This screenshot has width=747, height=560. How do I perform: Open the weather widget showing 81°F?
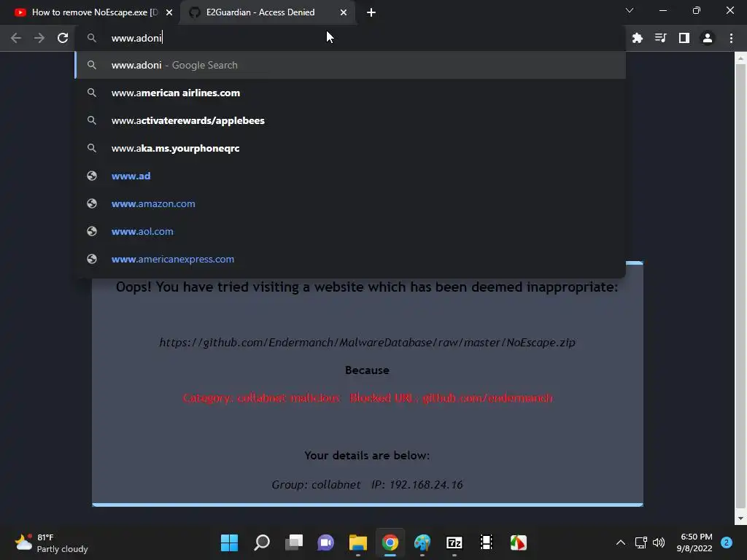point(52,542)
